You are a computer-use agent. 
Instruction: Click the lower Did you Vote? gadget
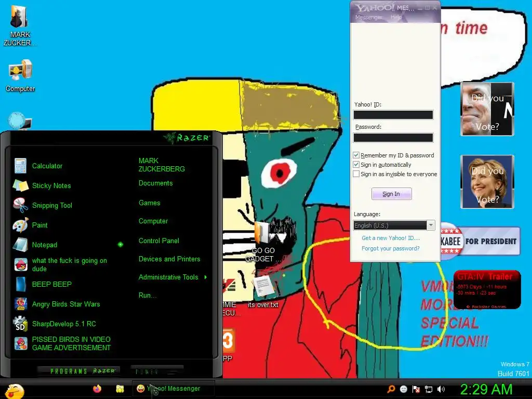click(x=487, y=182)
